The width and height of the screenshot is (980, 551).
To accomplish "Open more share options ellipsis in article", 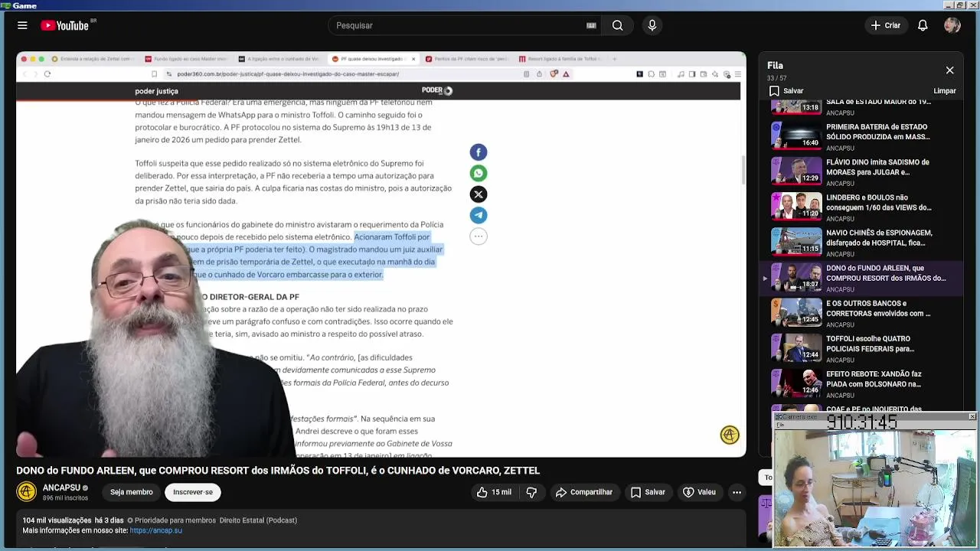I will (x=479, y=236).
